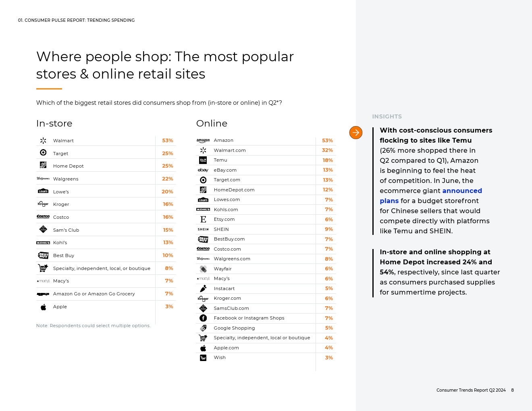
Task: Click the 'In-store' section heading
Action: (x=54, y=123)
